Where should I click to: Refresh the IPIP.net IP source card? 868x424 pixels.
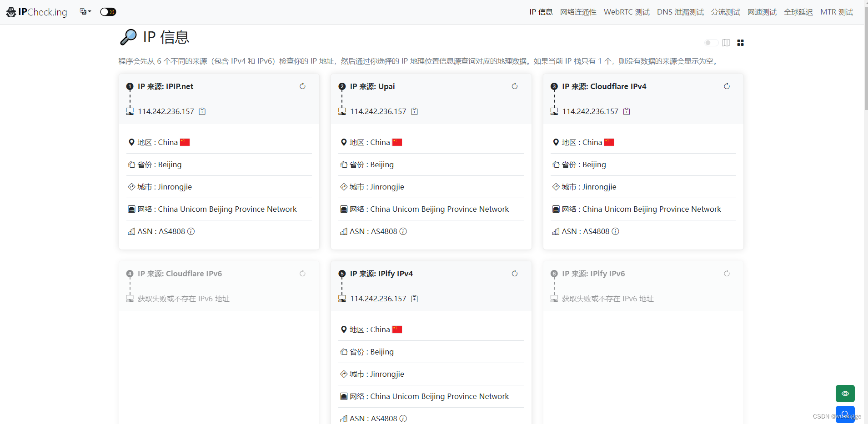tap(302, 86)
